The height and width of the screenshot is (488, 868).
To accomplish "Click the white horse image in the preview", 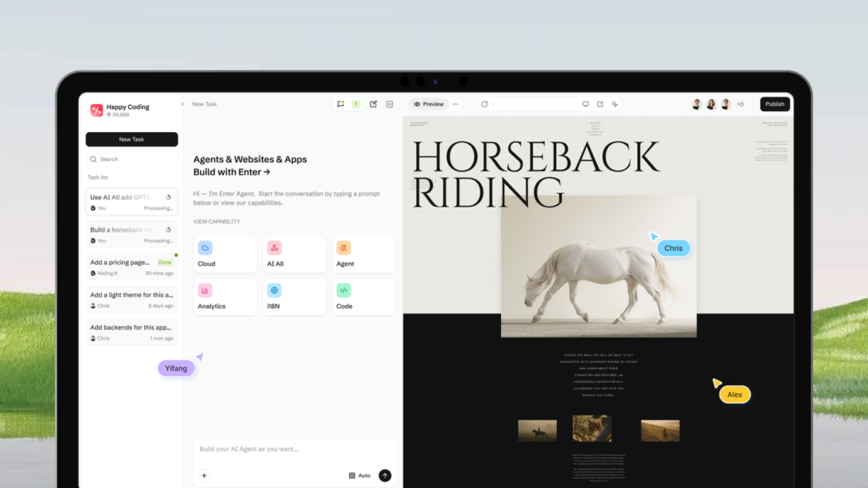I will tap(598, 267).
